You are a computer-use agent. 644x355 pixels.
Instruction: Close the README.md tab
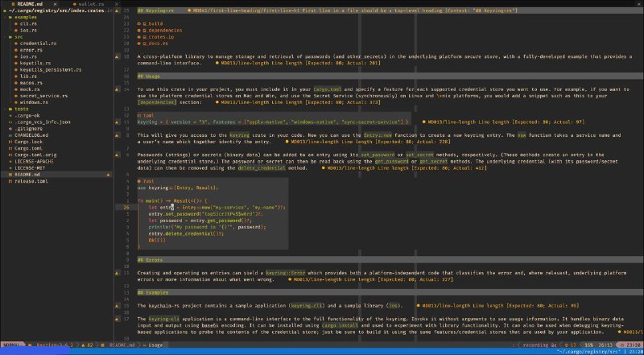(x=55, y=4)
